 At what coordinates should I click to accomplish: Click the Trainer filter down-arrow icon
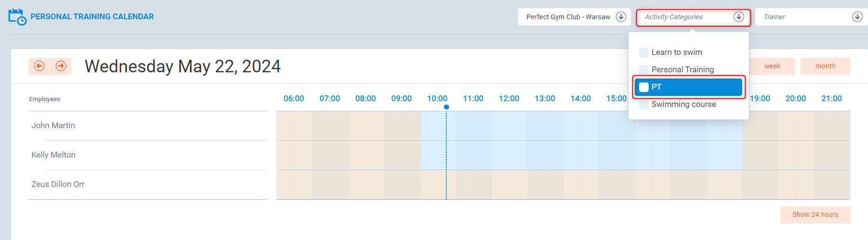click(857, 17)
